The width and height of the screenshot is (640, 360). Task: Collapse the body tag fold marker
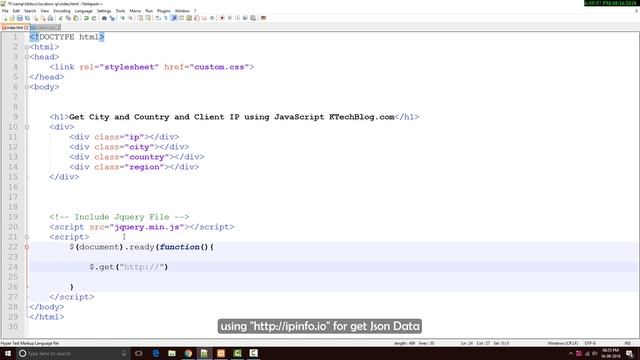(27, 87)
